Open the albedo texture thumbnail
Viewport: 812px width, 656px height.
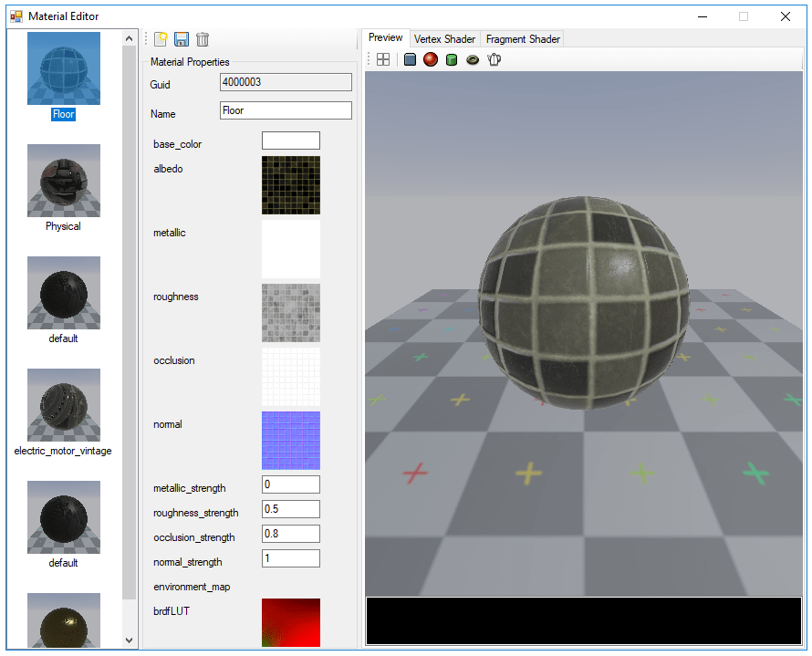(290, 185)
